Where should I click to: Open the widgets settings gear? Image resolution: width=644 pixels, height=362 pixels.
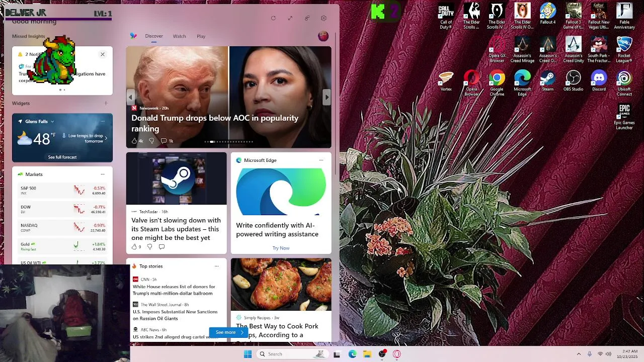click(324, 18)
